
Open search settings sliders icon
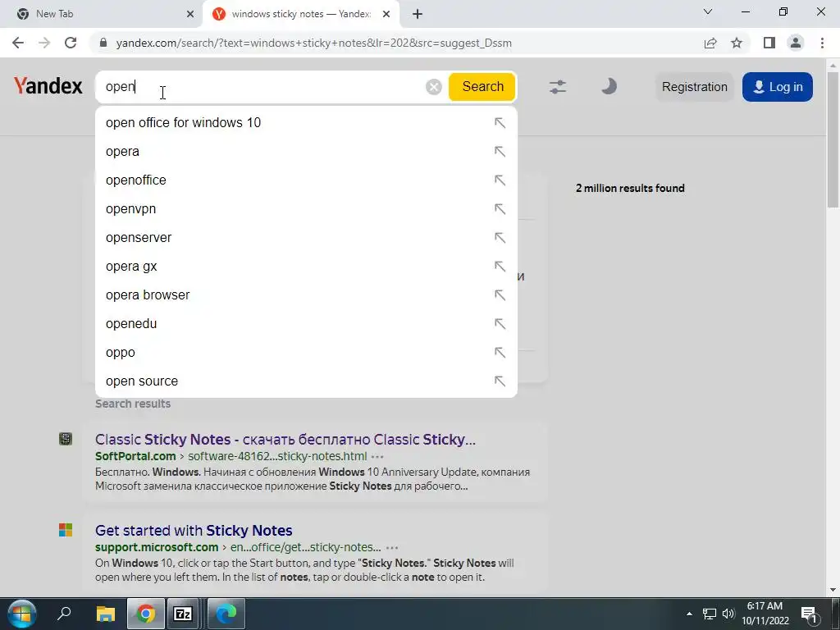558,87
